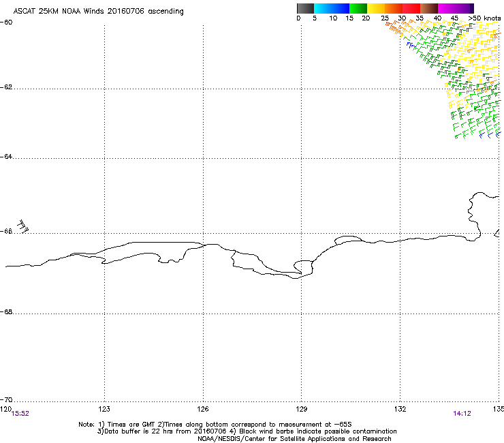This screenshot has width=504, height=443.
Task: Click the title 'ASCAT 25KM NOAA Winds 20160706 ascending'
Action: [x=98, y=12]
